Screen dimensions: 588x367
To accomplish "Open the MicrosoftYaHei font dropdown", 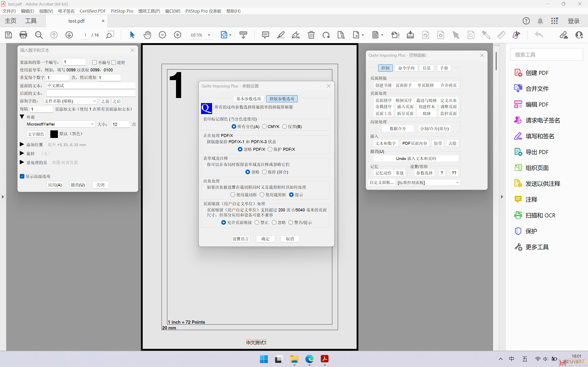I will [92, 124].
